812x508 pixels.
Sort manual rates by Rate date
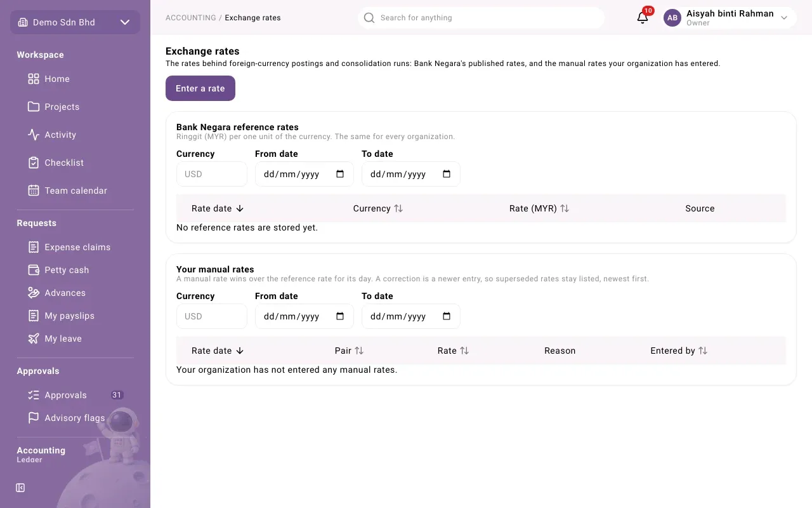tap(218, 351)
